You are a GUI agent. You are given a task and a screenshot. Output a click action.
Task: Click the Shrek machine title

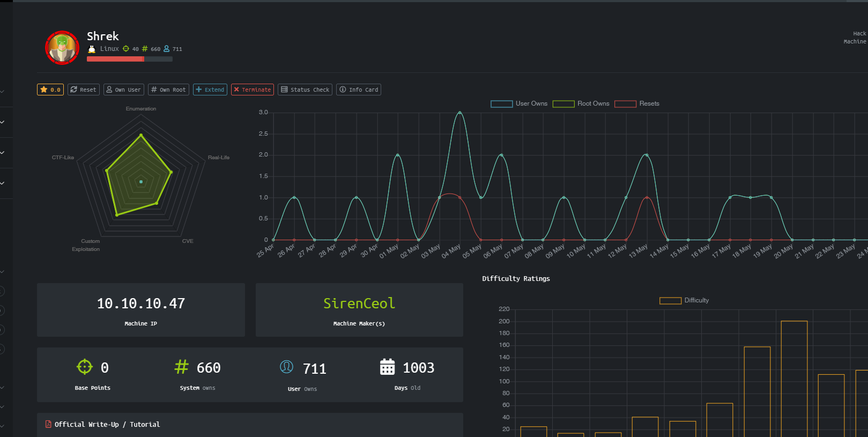[x=103, y=36]
